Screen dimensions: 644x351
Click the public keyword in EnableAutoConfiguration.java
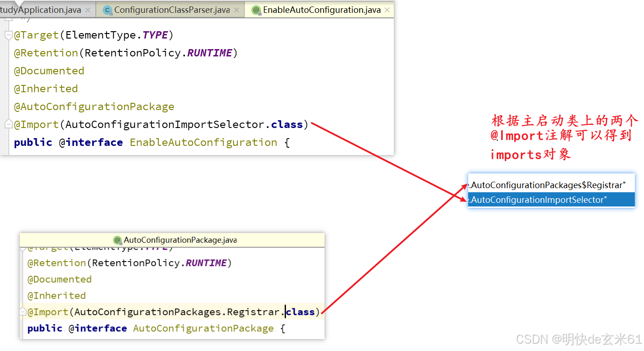click(x=33, y=143)
